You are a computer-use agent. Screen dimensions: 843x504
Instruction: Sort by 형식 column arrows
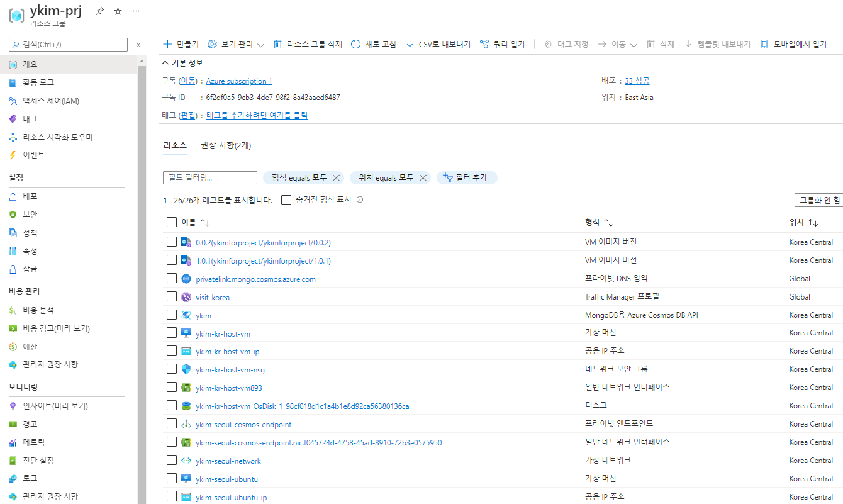pos(608,223)
